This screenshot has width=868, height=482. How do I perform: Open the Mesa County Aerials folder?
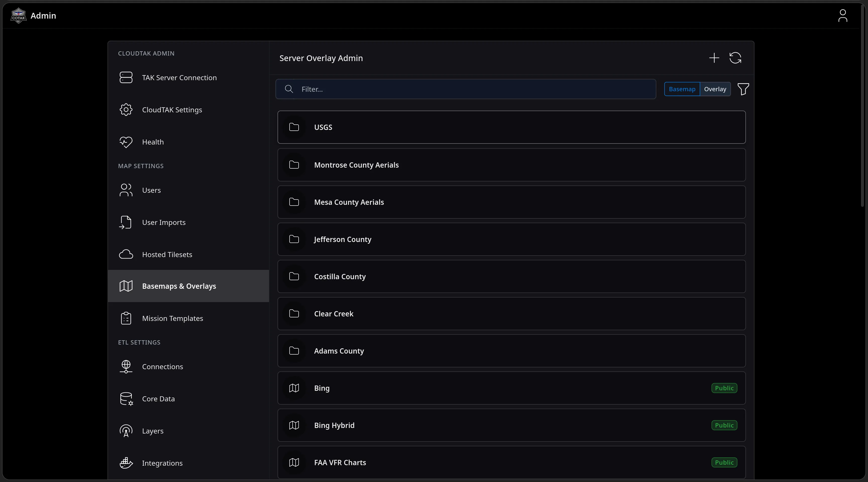(512, 202)
